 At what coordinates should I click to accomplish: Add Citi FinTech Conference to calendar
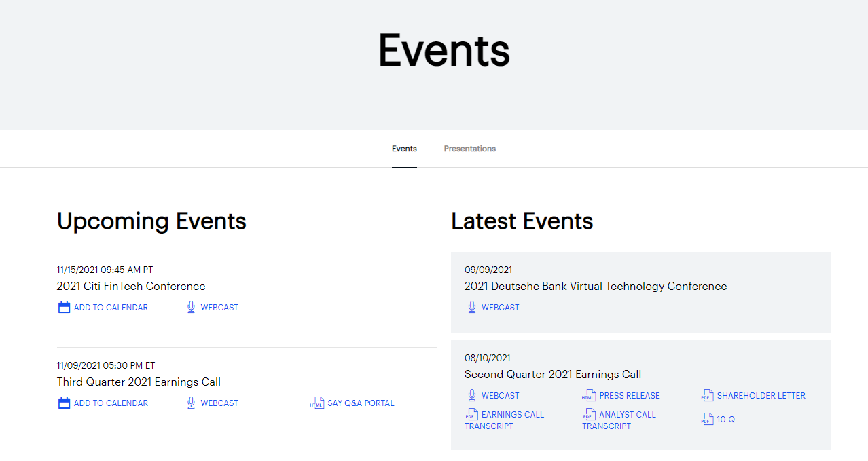pyautogui.click(x=103, y=308)
